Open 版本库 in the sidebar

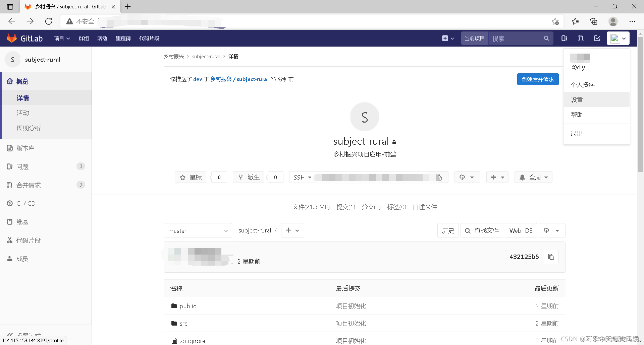pyautogui.click(x=25, y=148)
